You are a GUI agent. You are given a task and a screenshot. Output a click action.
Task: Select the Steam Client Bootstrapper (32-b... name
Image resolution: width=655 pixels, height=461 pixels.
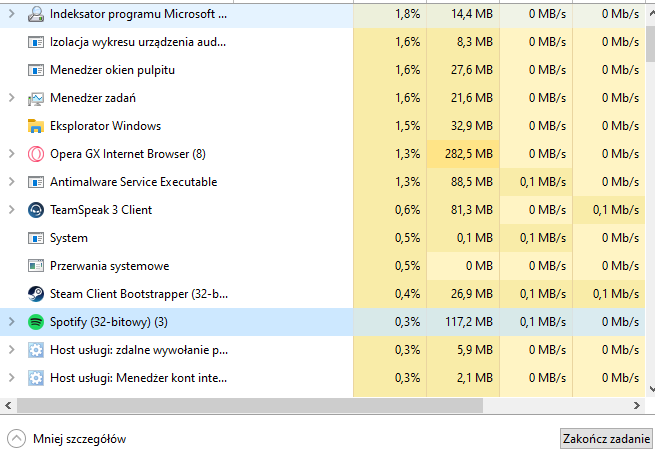tap(139, 294)
